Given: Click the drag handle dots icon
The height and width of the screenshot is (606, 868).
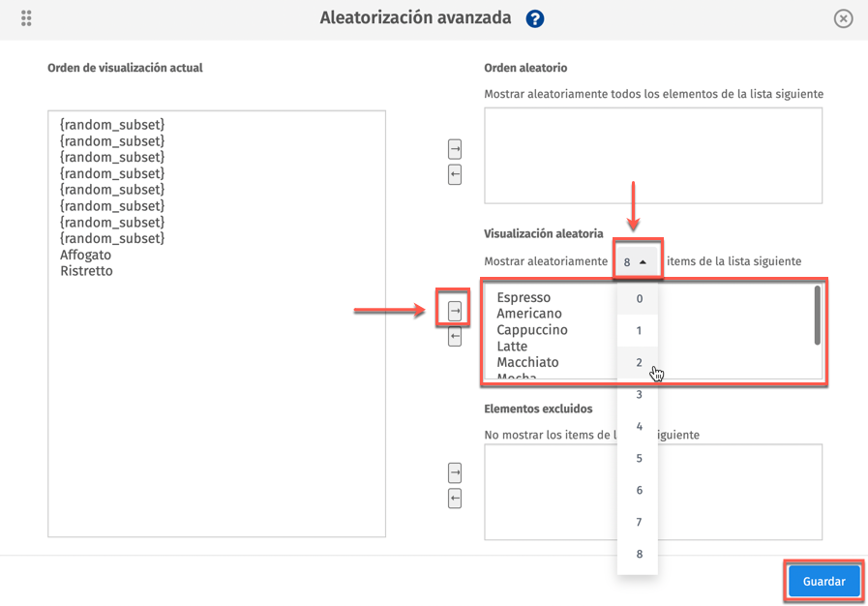Looking at the screenshot, I should tap(26, 18).
